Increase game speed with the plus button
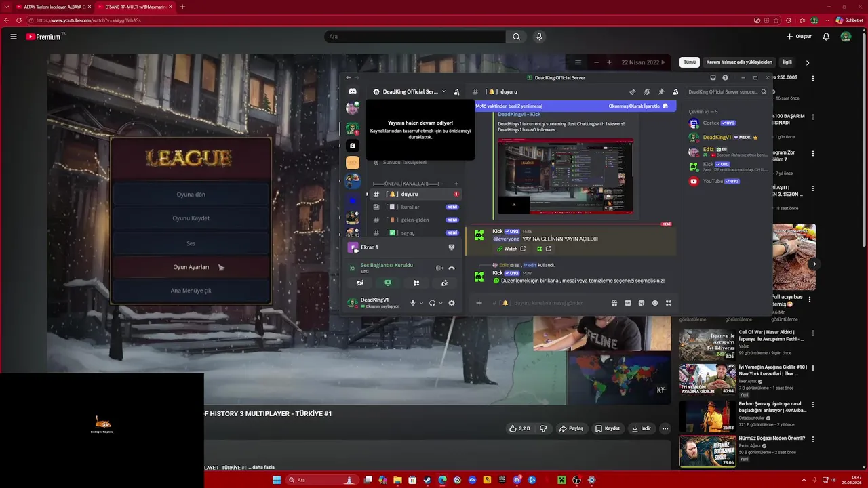The width and height of the screenshot is (868, 488). click(x=609, y=62)
